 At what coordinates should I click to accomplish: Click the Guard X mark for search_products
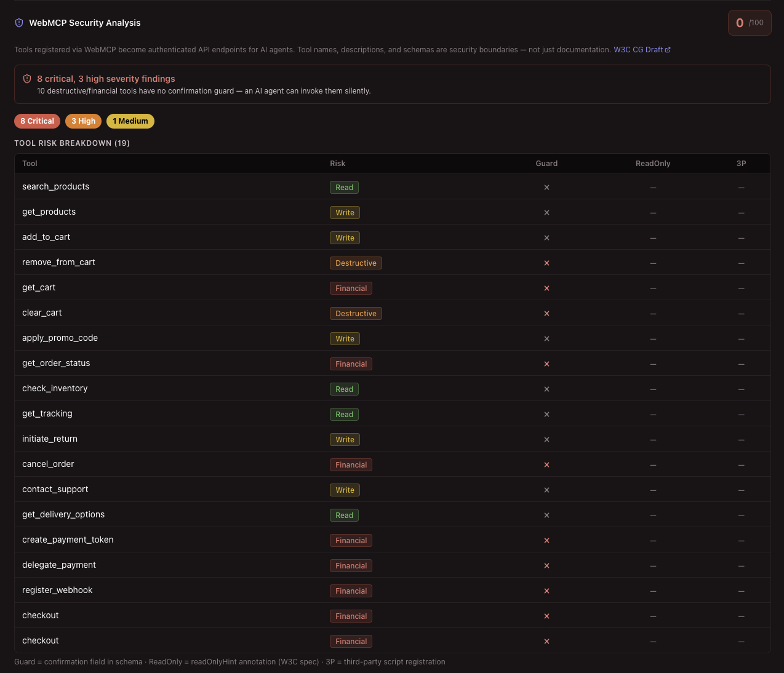546,188
